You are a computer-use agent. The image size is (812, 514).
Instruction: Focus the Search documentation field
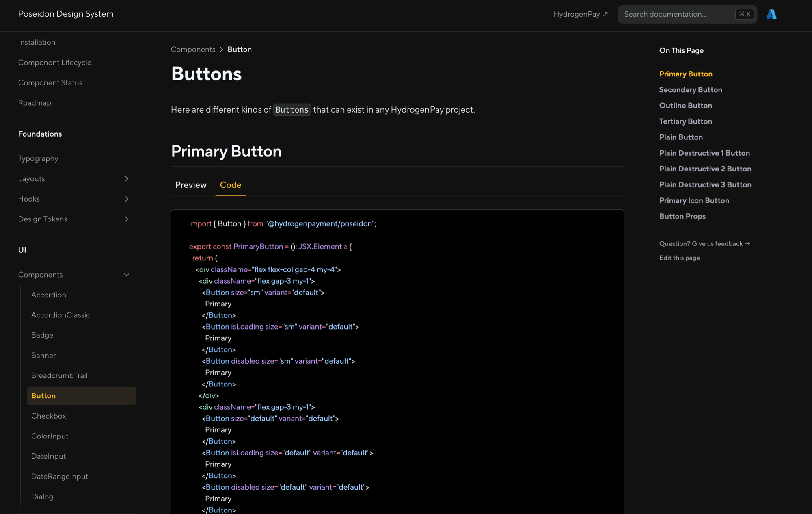pos(687,14)
